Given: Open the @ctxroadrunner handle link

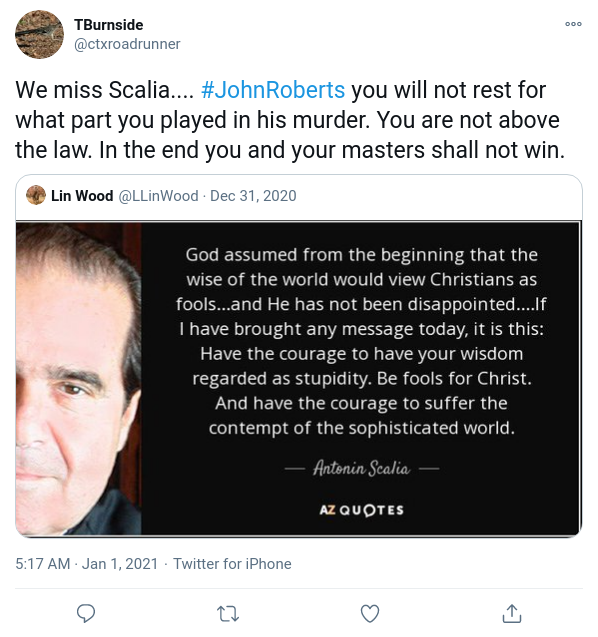Looking at the screenshot, I should [x=127, y=44].
